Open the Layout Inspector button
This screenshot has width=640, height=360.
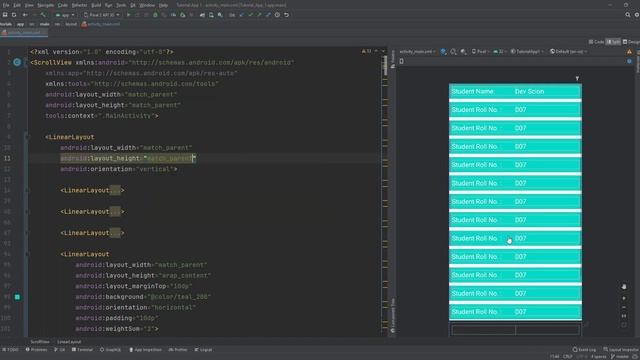(x=620, y=350)
